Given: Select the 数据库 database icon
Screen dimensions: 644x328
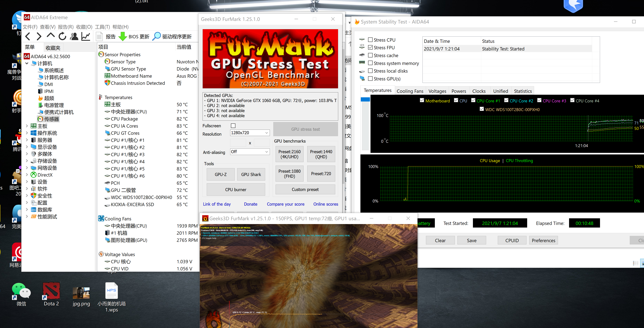Looking at the screenshot, I should (x=34, y=210).
